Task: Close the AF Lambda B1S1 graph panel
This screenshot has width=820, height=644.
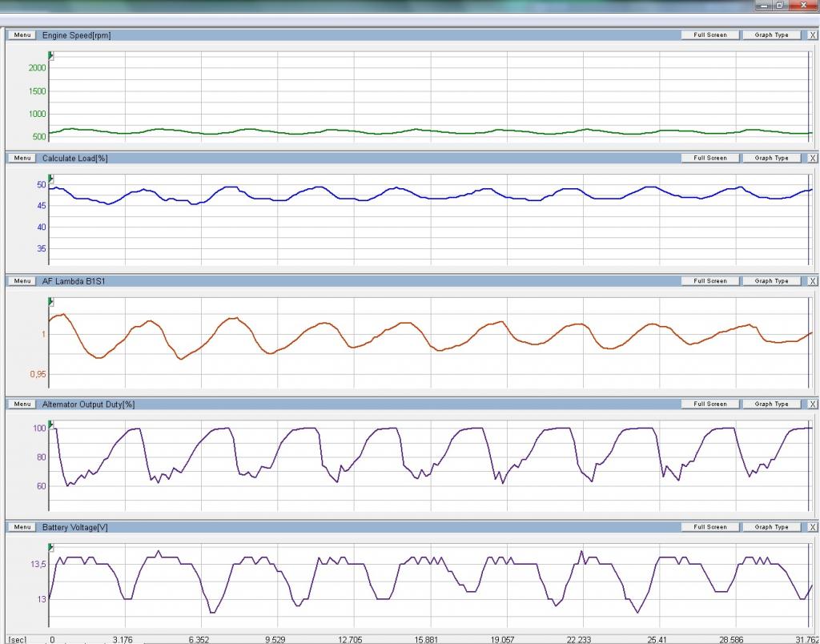Action: (812, 281)
